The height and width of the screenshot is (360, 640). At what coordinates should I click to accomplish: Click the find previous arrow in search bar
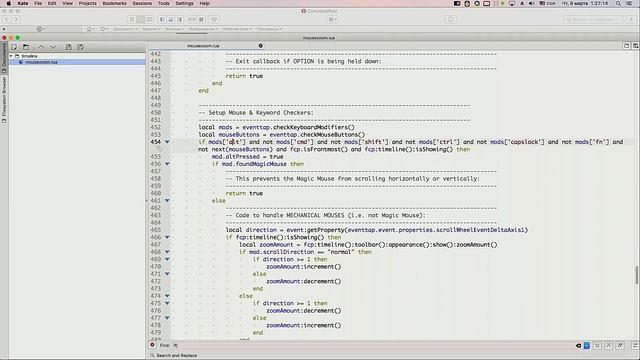click(x=609, y=345)
